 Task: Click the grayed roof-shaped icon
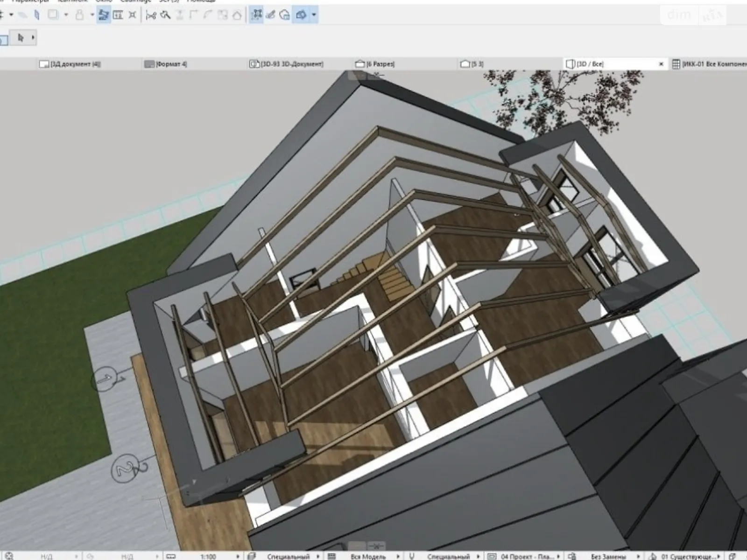coord(237,15)
